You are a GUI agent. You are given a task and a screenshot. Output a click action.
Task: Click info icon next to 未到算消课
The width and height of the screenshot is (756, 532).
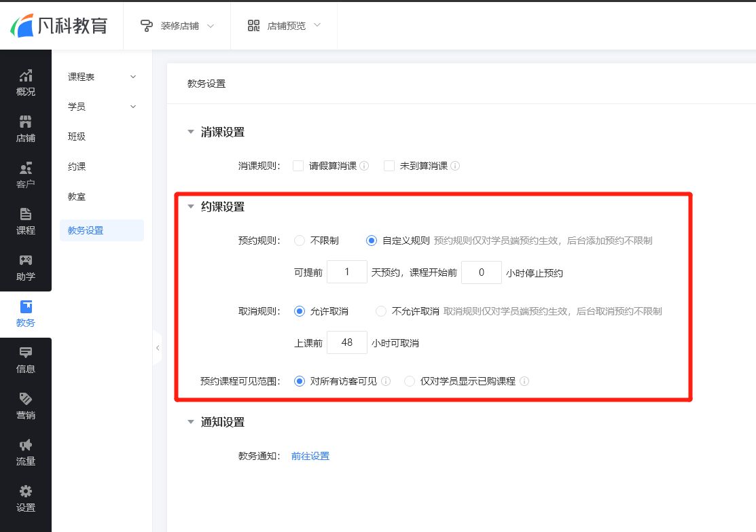coord(454,166)
